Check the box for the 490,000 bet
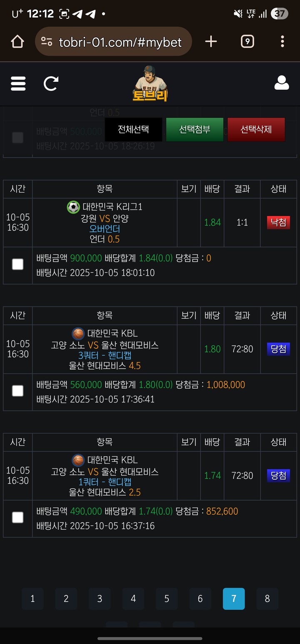 (x=17, y=518)
